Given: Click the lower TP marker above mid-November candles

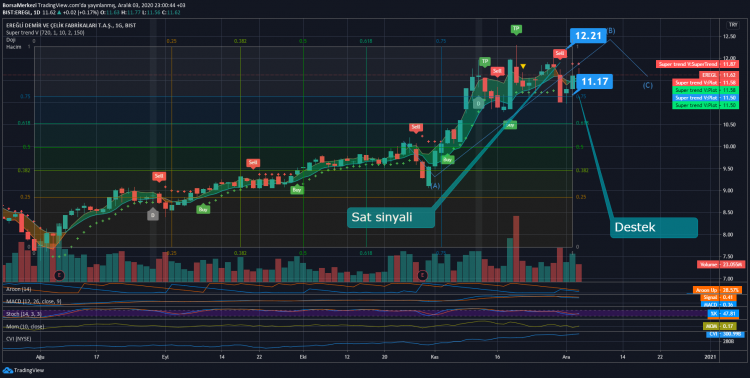Looking at the screenshot, I should click(x=485, y=62).
